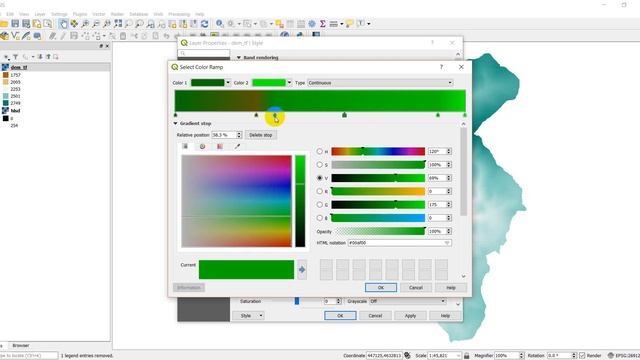Open the HTML notation format dropdown arrow
This screenshot has width=640, height=360.
(x=447, y=243)
